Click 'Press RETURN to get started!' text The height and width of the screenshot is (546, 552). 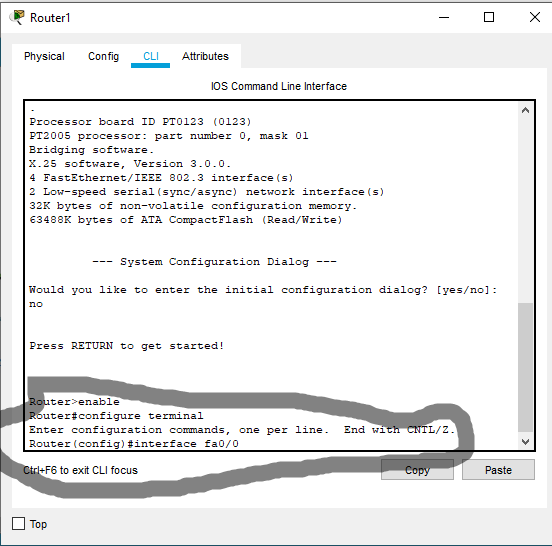(x=127, y=346)
